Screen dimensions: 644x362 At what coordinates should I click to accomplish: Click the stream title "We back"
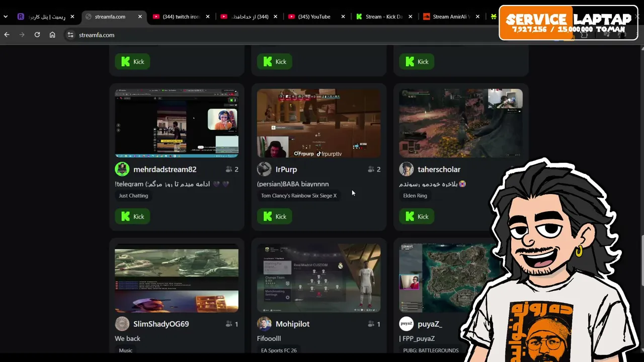[x=127, y=338]
